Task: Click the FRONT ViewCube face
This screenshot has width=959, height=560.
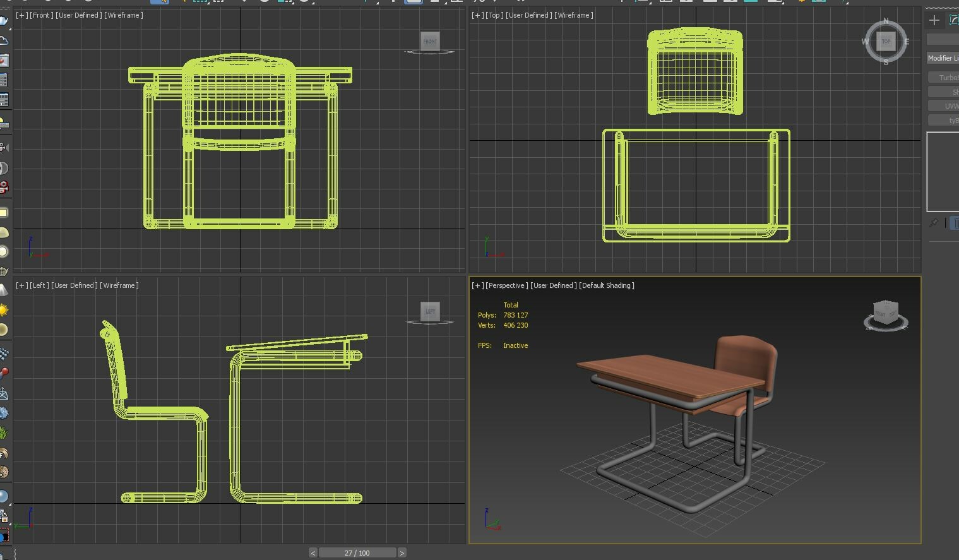Action: point(430,42)
